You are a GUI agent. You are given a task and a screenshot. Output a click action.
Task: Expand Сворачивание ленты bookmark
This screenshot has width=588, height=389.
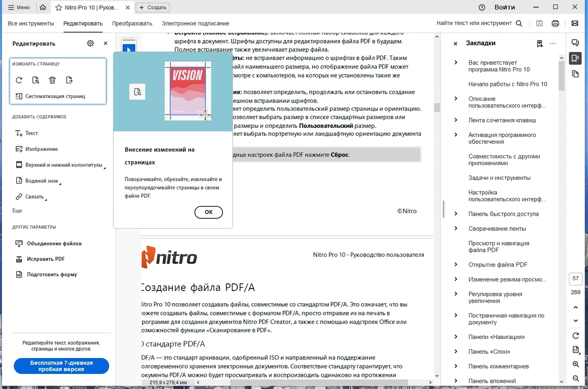pos(456,228)
